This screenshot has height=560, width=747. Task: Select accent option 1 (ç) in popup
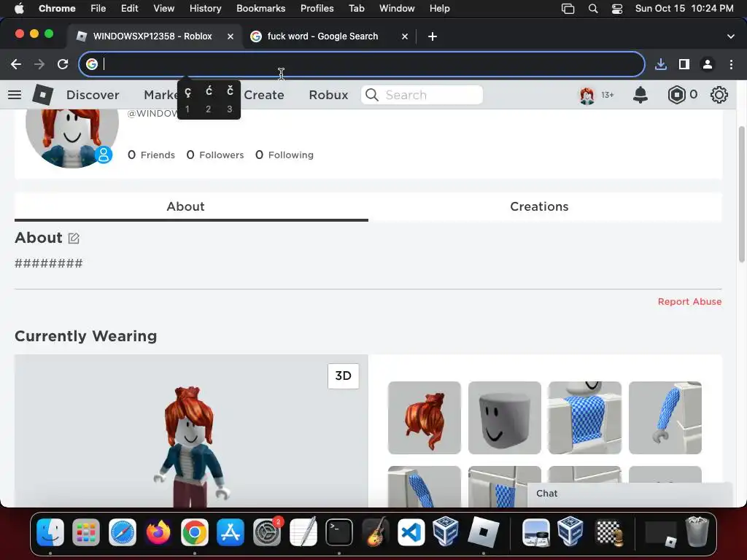[x=187, y=99]
